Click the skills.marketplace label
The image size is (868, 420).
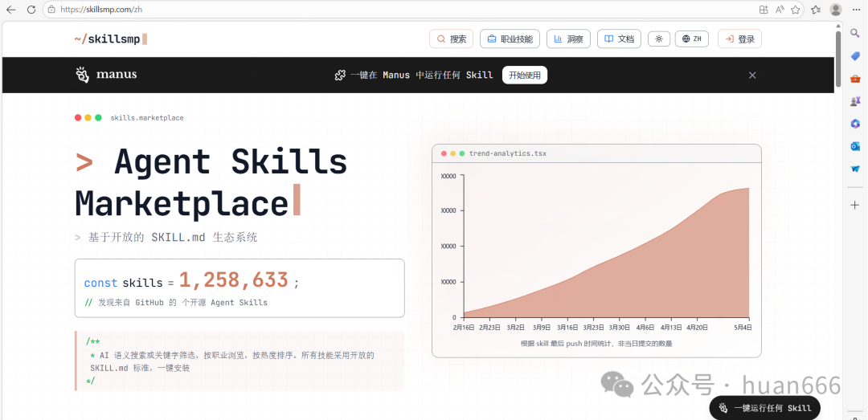(x=147, y=118)
